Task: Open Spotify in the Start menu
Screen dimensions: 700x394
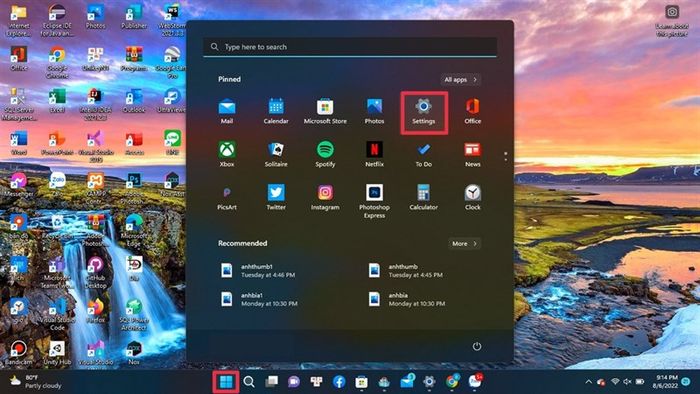Action: click(325, 154)
